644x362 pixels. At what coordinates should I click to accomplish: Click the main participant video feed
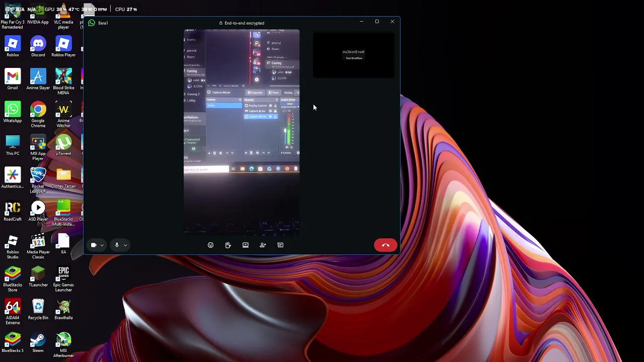point(242,132)
